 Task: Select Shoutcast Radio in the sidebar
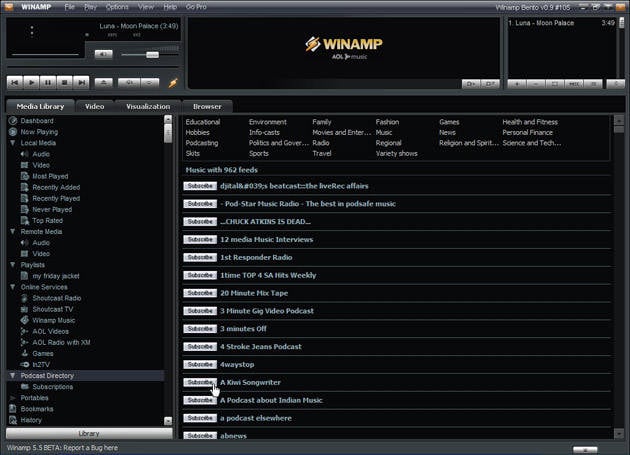pyautogui.click(x=56, y=298)
